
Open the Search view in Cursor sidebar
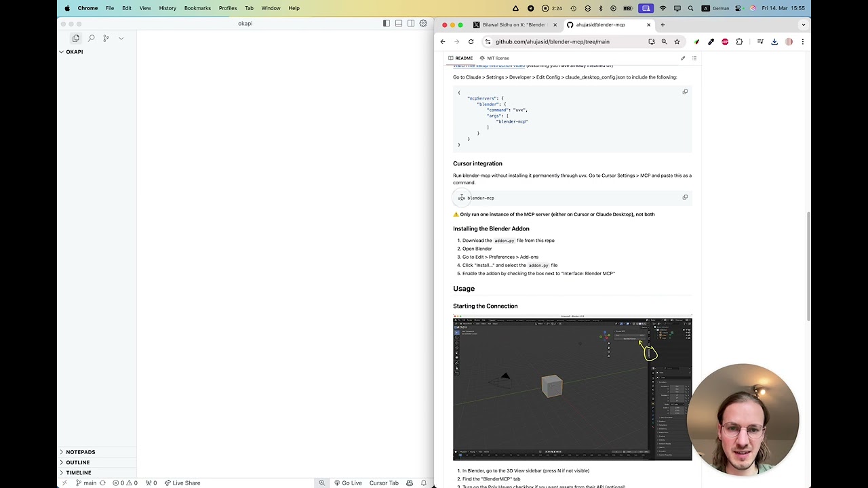[91, 38]
